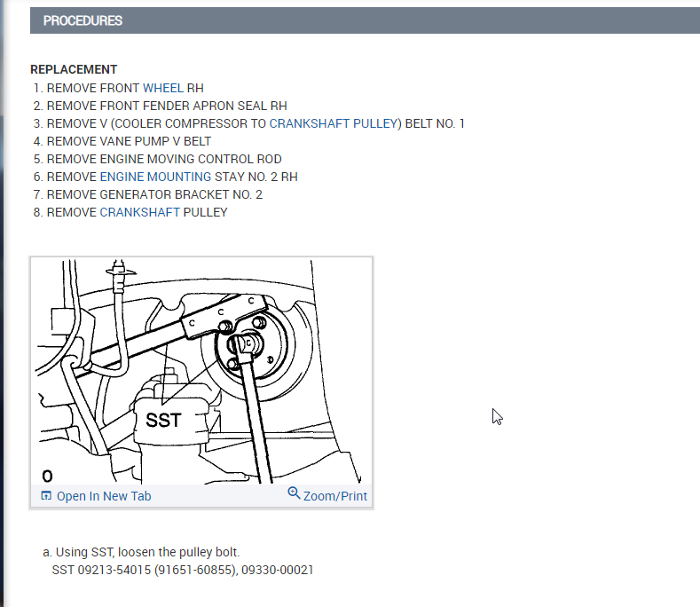Image resolution: width=700 pixels, height=607 pixels.
Task: Click the Open In New Tab icon
Action: 46,496
